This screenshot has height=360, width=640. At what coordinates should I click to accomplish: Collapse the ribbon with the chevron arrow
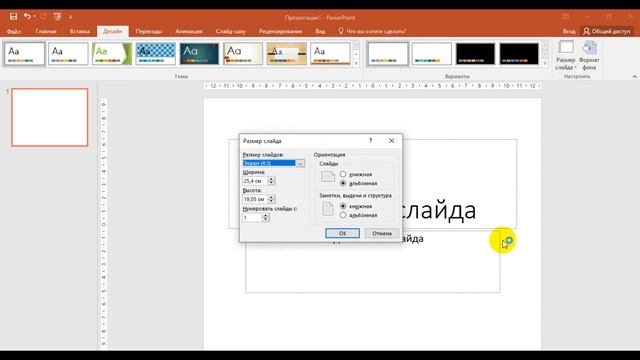click(x=634, y=76)
